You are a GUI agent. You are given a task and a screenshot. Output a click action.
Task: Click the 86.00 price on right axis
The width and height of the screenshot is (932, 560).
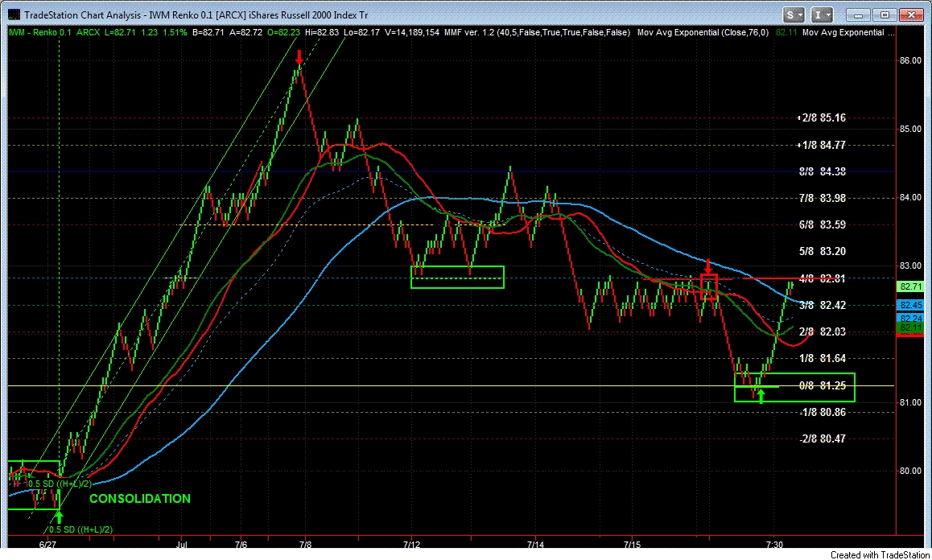click(x=911, y=60)
